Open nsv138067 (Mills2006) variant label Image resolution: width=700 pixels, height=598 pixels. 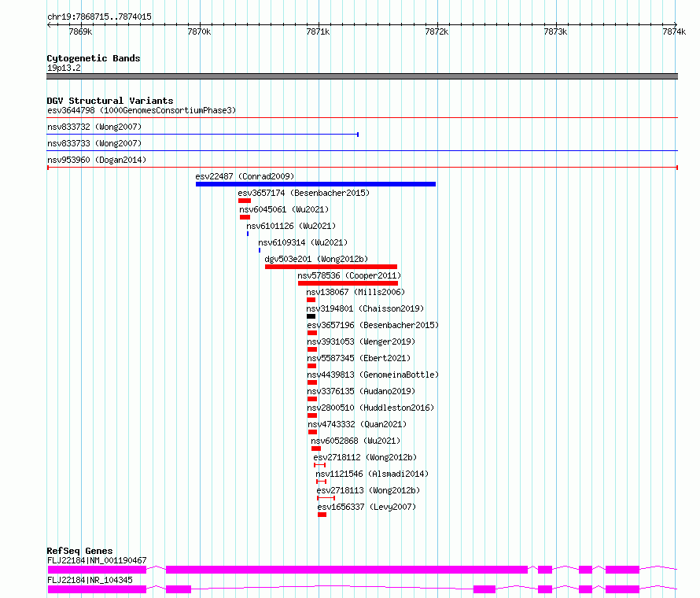point(356,292)
